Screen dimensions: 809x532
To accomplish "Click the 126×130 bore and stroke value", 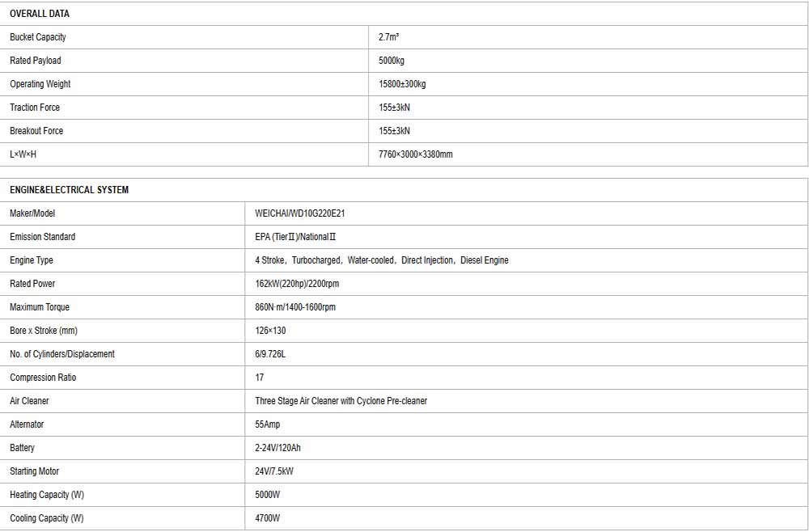I will click(x=270, y=331).
